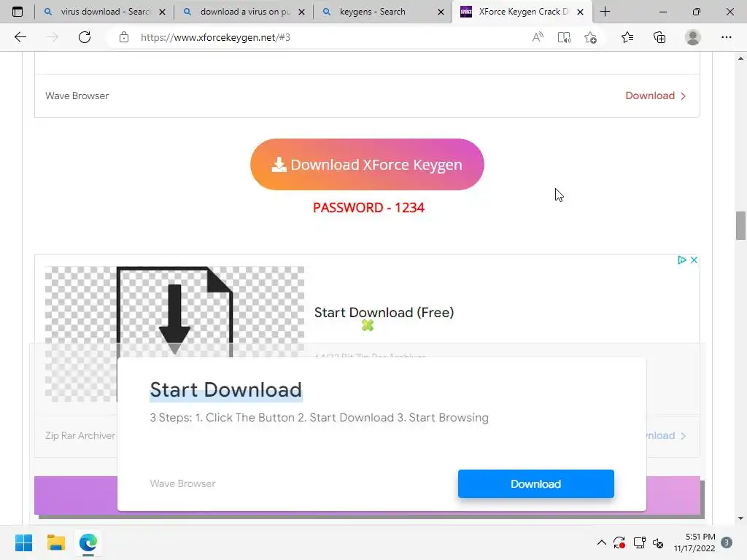The height and width of the screenshot is (560, 747).
Task: Open Read aloud icon in address bar
Action: click(538, 37)
